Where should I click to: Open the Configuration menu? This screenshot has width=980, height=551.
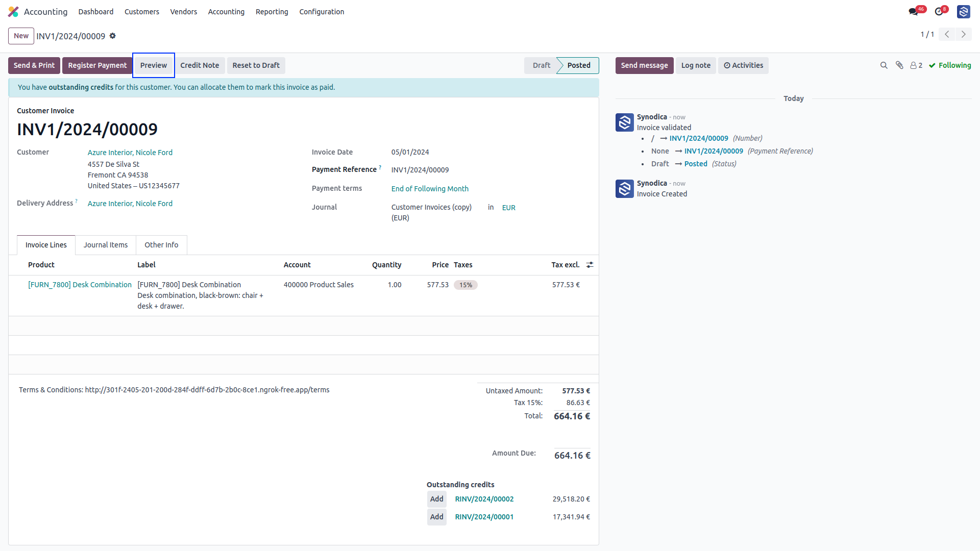[322, 12]
